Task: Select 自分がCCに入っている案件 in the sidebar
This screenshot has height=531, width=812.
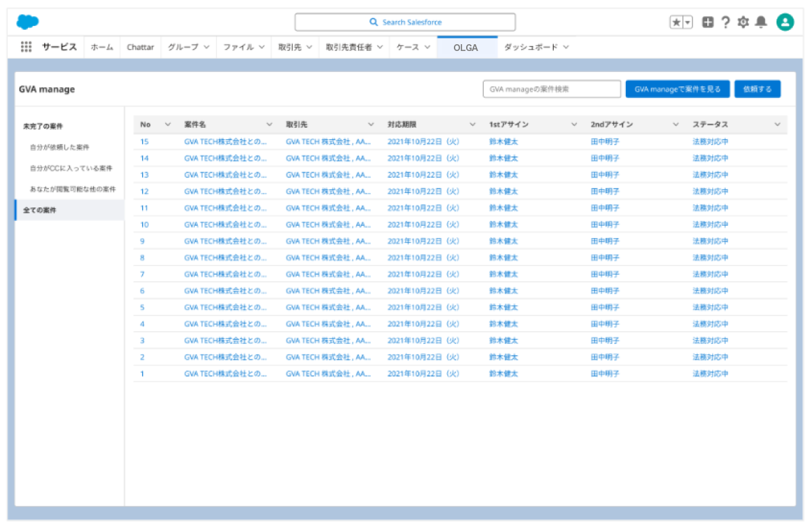Action: [x=71, y=169]
